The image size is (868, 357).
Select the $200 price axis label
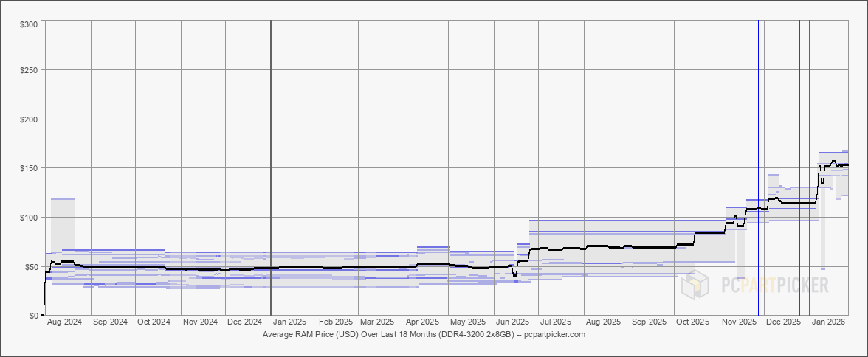[30, 119]
